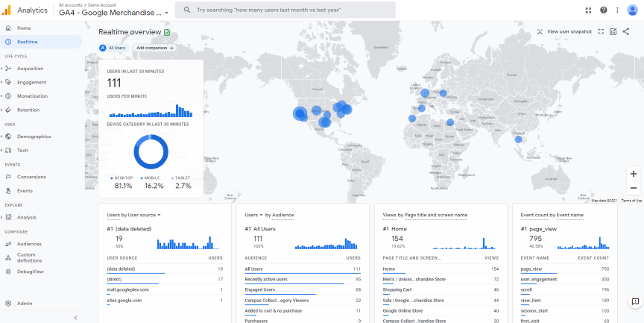Click Add comparison button
The height and width of the screenshot is (323, 644).
pyautogui.click(x=155, y=48)
